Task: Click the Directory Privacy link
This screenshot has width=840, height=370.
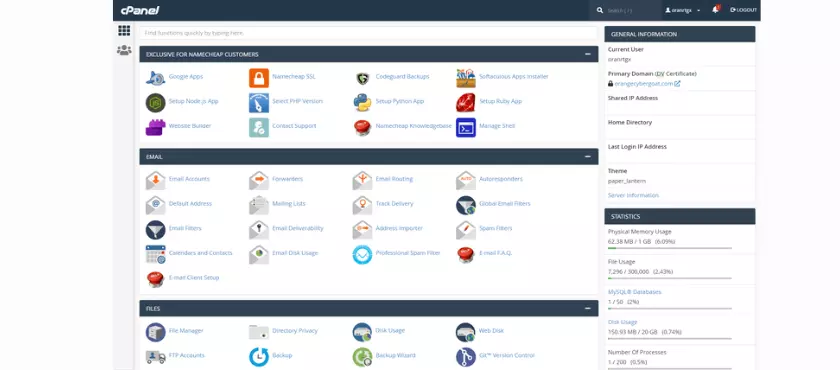Action: click(x=295, y=330)
